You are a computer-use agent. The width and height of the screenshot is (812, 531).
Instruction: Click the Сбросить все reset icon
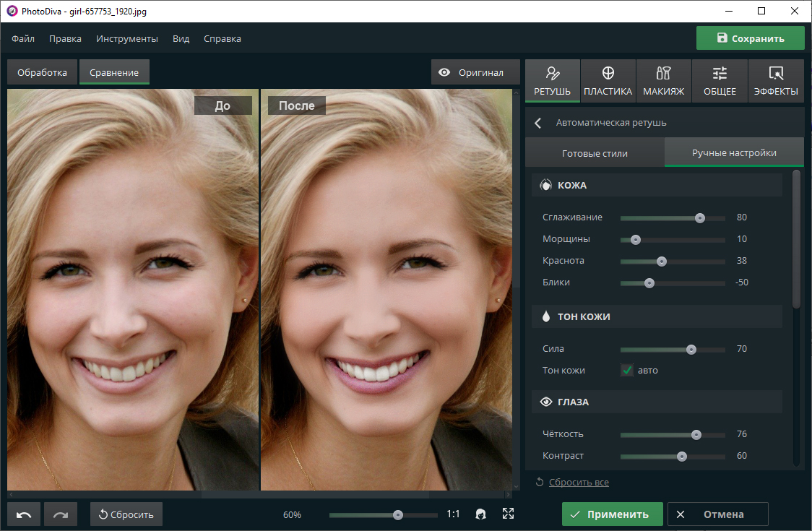[540, 482]
